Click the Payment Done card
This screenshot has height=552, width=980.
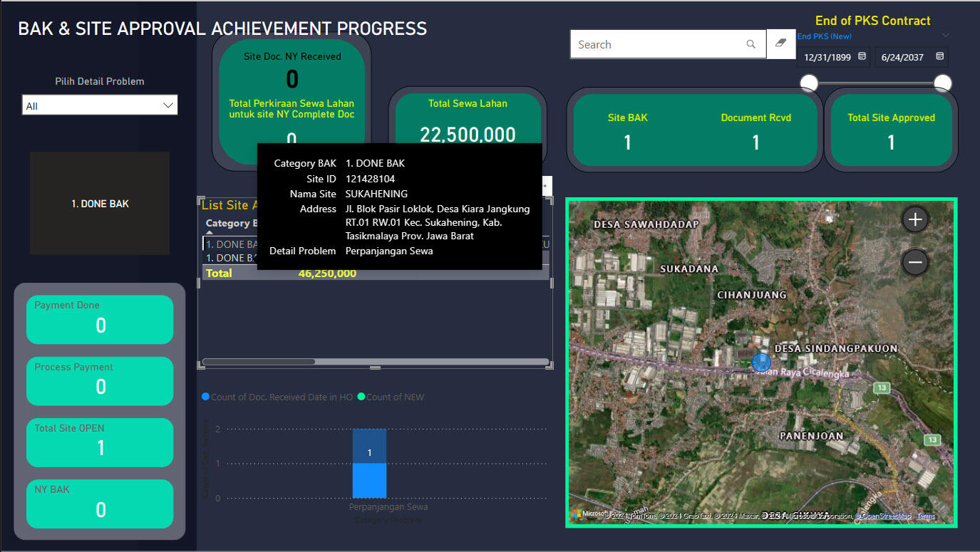(x=100, y=319)
